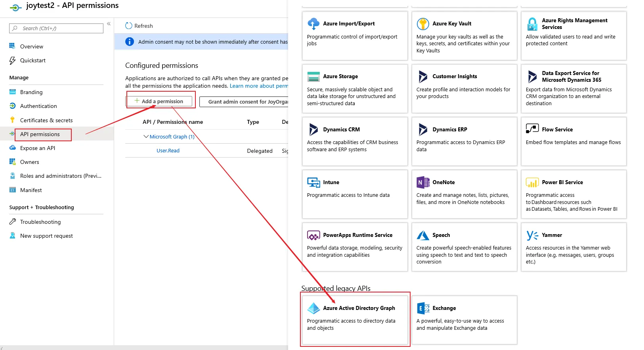
Task: Click the joytest2 app registration icon
Action: click(15, 7)
